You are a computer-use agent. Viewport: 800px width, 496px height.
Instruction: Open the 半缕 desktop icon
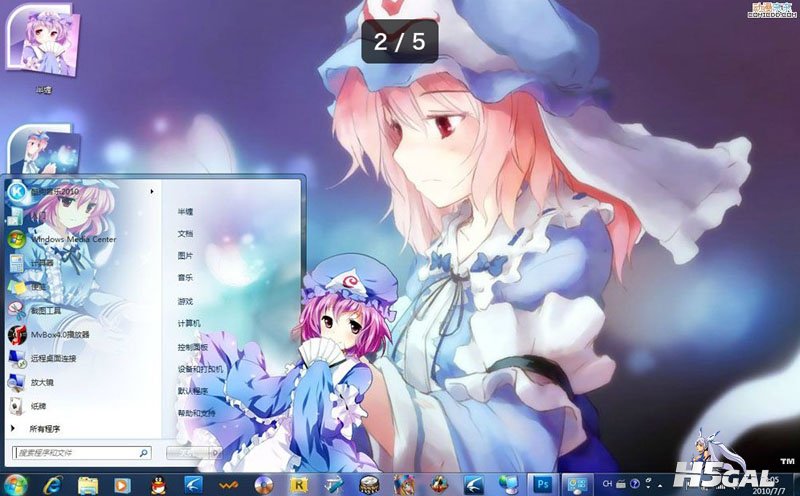tap(43, 49)
